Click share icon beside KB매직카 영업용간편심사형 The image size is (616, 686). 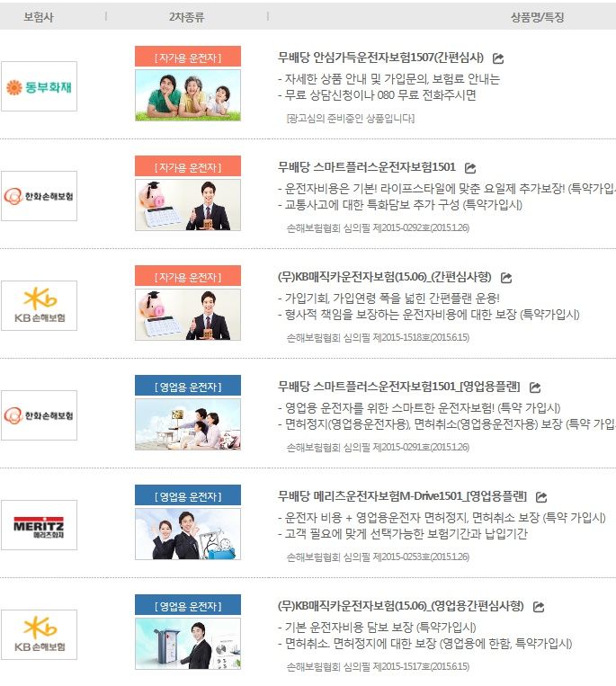[539, 607]
